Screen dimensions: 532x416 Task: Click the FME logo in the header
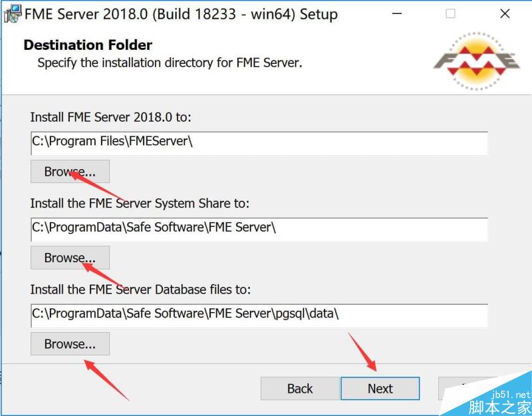click(x=476, y=59)
